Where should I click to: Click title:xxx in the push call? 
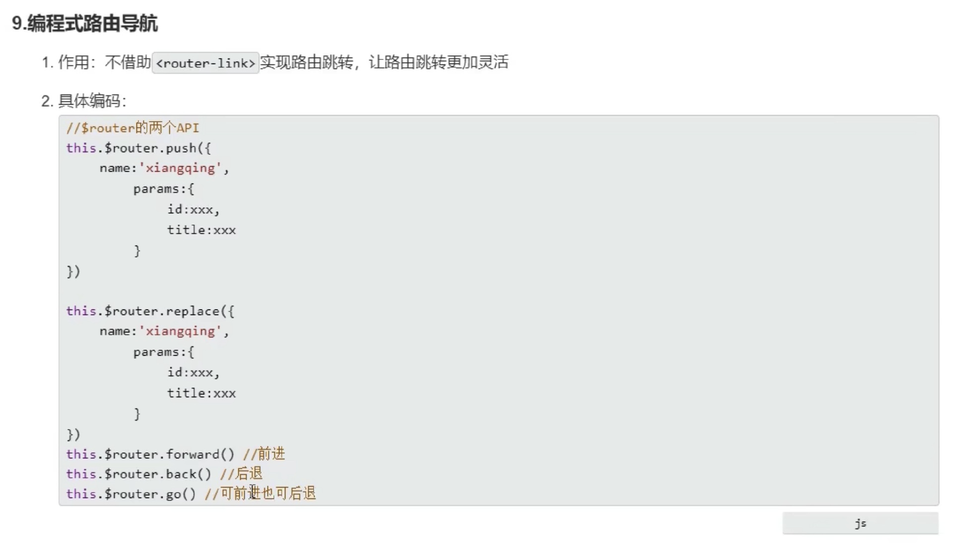201,230
